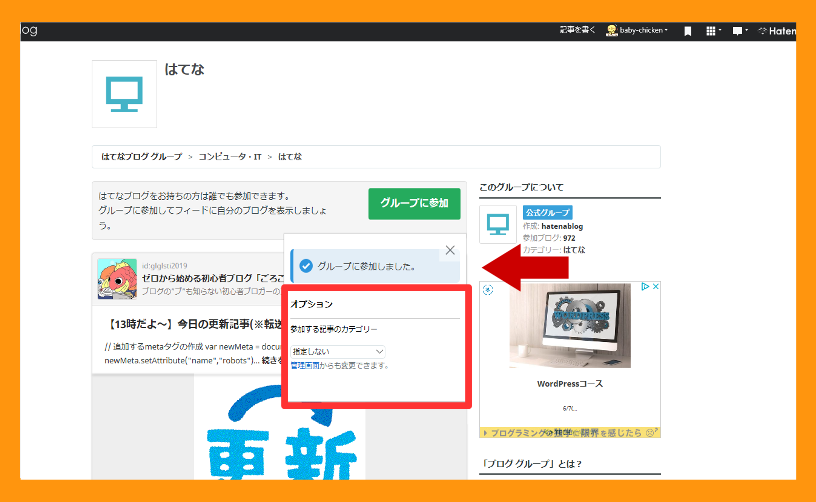816x502 pixels.
Task: Open the 13時だよ〜 今日の更新記事 post
Action: [195, 325]
